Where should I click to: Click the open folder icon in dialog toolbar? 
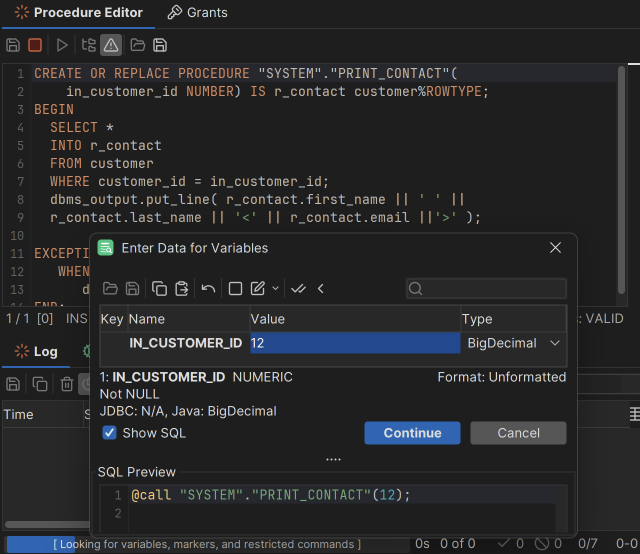coord(110,289)
